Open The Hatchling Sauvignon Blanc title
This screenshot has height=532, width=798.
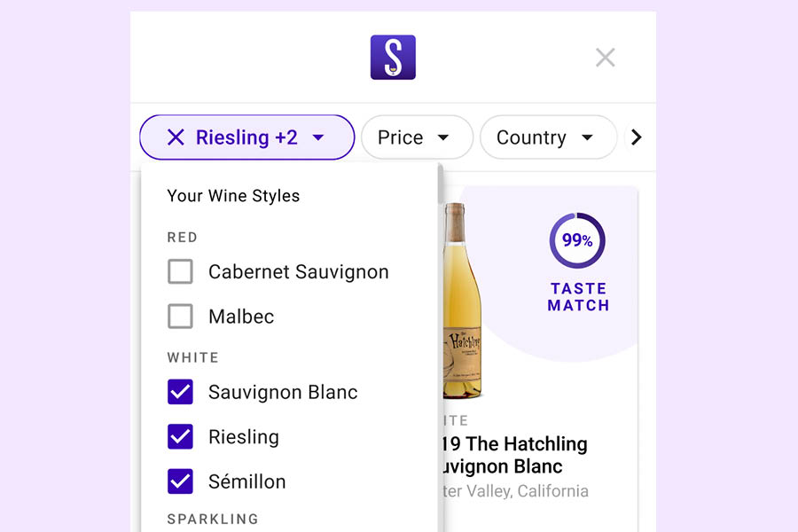[514, 455]
